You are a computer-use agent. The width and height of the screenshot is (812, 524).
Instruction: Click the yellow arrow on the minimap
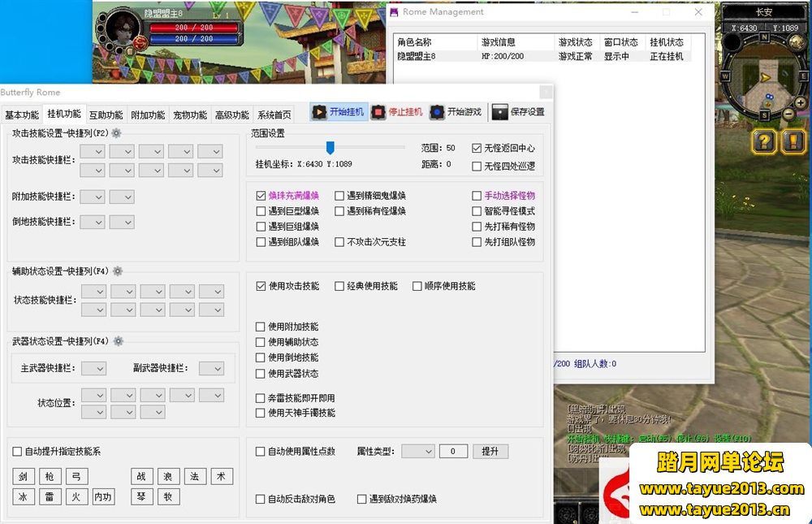tap(765, 78)
